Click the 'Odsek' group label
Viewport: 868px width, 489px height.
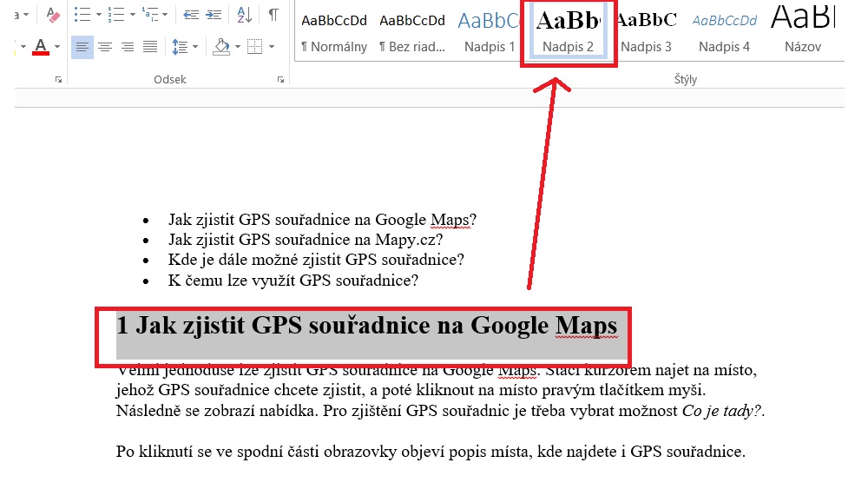[170, 80]
